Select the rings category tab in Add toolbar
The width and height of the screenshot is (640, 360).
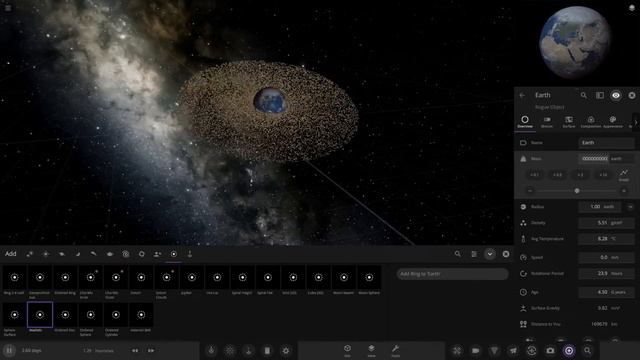coord(173,254)
